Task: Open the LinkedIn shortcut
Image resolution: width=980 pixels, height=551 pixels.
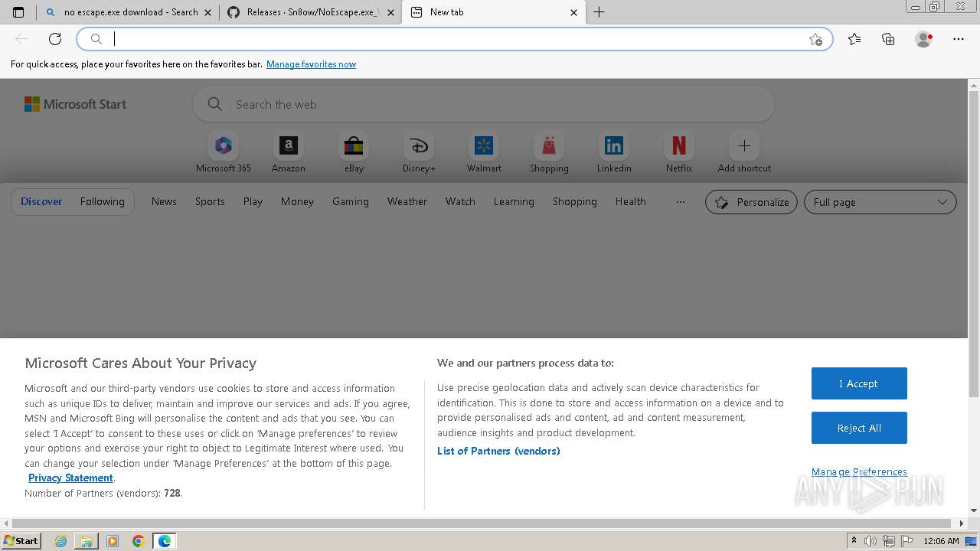Action: (x=614, y=152)
